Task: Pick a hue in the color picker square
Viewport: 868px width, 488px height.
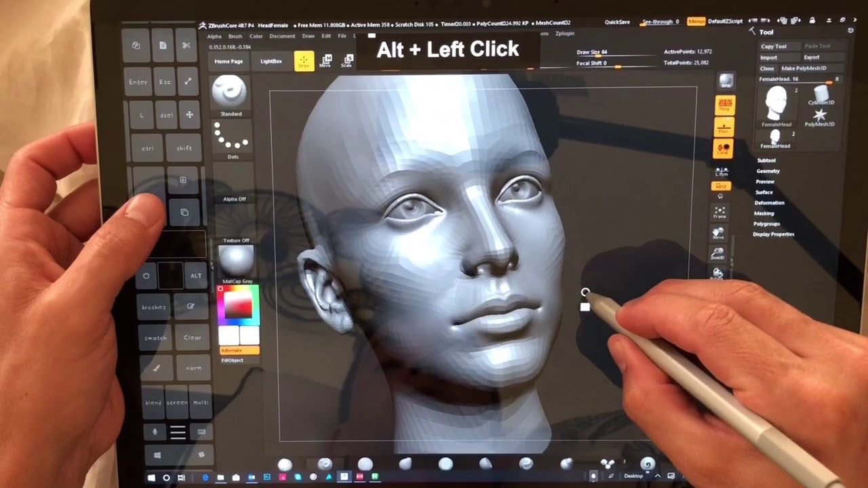Action: tap(238, 305)
